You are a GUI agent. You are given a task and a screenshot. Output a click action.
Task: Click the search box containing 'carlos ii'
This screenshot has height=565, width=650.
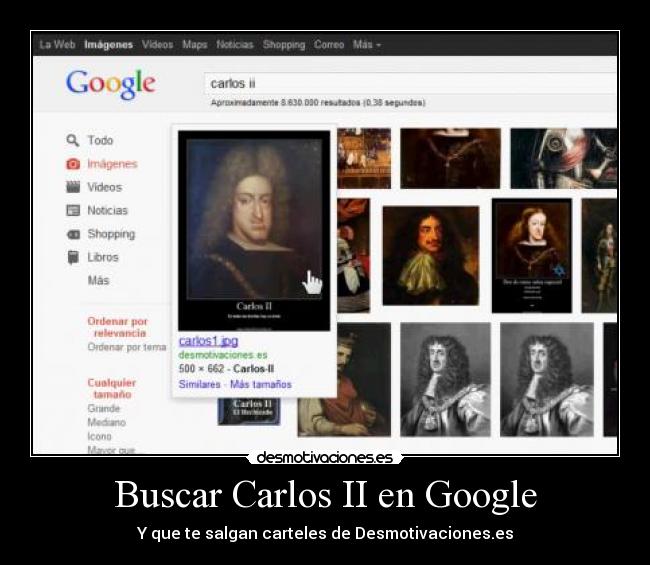[410, 84]
